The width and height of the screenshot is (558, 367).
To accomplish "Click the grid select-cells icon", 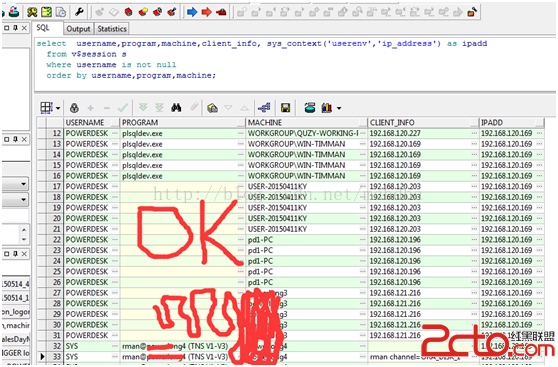I will 46,108.
